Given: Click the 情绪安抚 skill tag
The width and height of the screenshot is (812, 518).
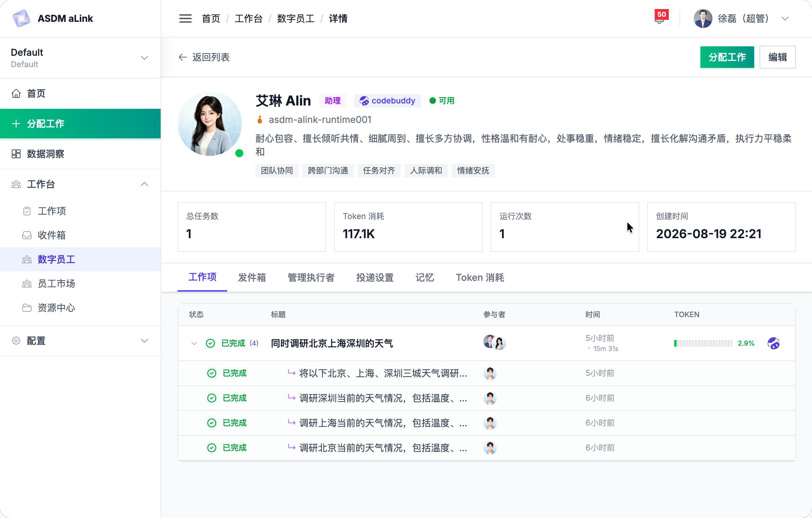Looking at the screenshot, I should click(473, 171).
